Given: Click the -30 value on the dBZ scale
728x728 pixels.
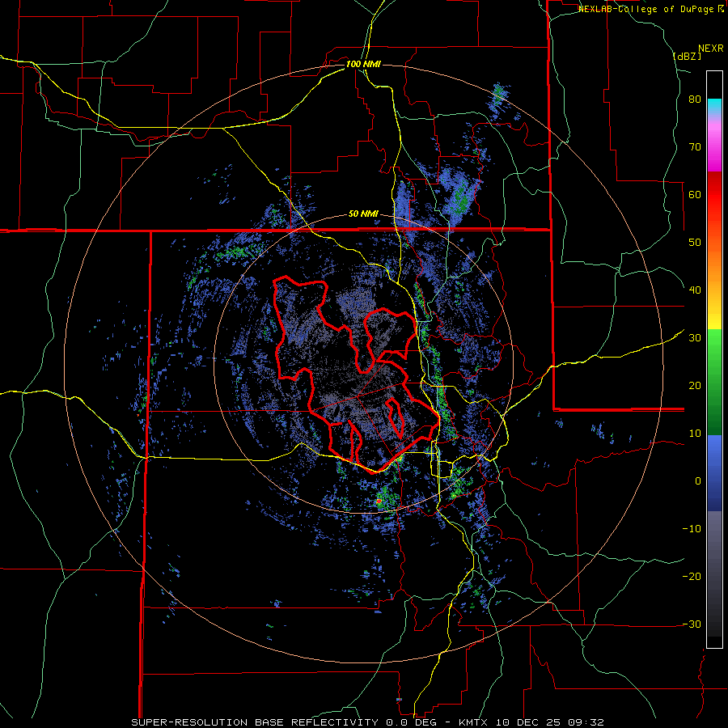Looking at the screenshot, I should point(692,624).
